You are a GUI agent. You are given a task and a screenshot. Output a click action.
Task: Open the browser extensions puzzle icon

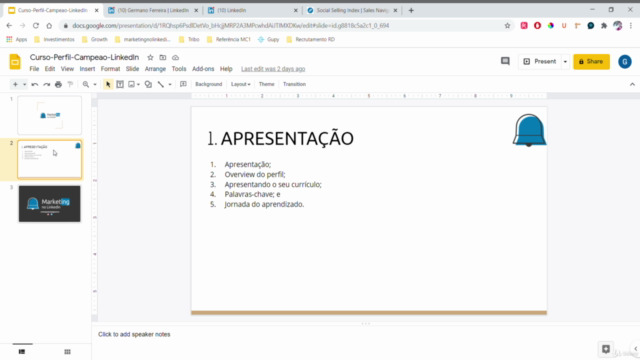pyautogui.click(x=604, y=25)
